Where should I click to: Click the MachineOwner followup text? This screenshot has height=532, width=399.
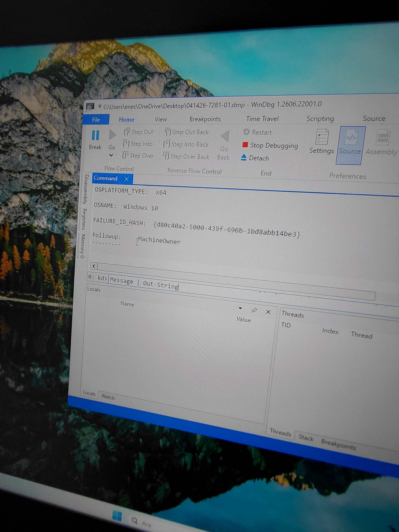click(x=159, y=241)
